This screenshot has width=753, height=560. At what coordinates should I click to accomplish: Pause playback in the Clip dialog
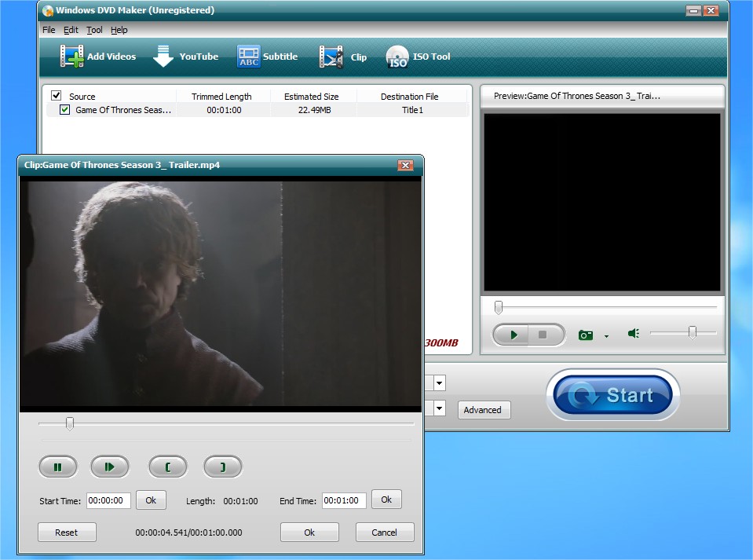pyautogui.click(x=57, y=467)
